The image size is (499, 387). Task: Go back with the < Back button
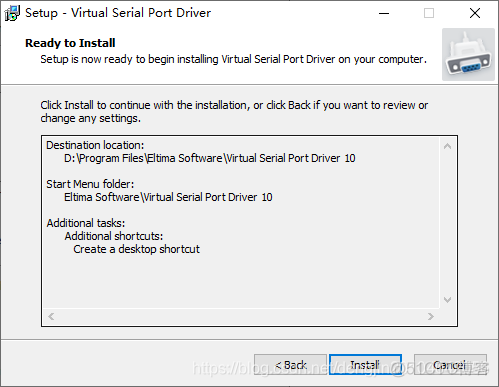pos(290,365)
